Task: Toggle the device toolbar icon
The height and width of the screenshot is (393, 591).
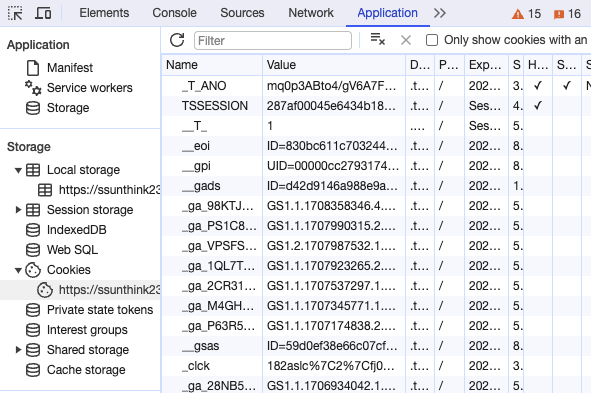Action: 43,13
